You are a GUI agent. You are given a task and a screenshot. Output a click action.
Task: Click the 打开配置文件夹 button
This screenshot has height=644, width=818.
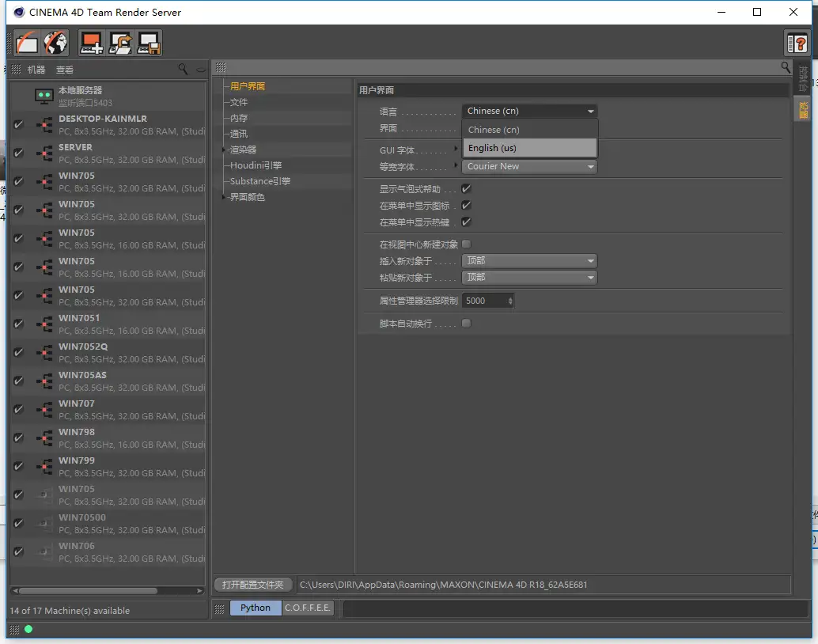point(253,585)
